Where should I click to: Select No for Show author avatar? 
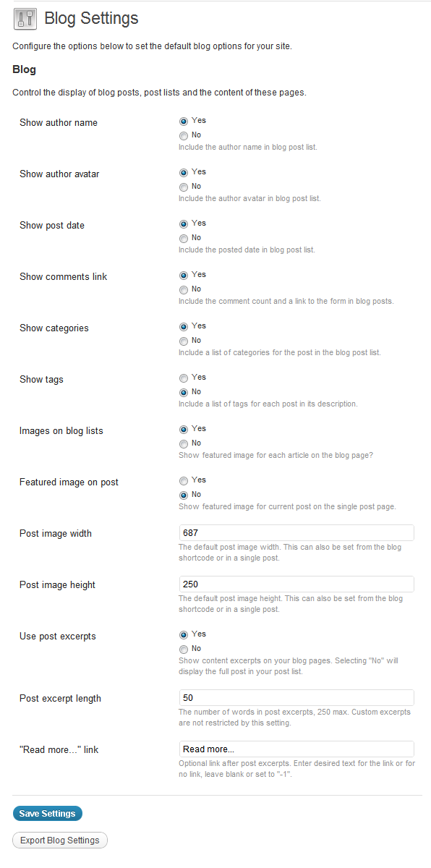[x=184, y=187]
